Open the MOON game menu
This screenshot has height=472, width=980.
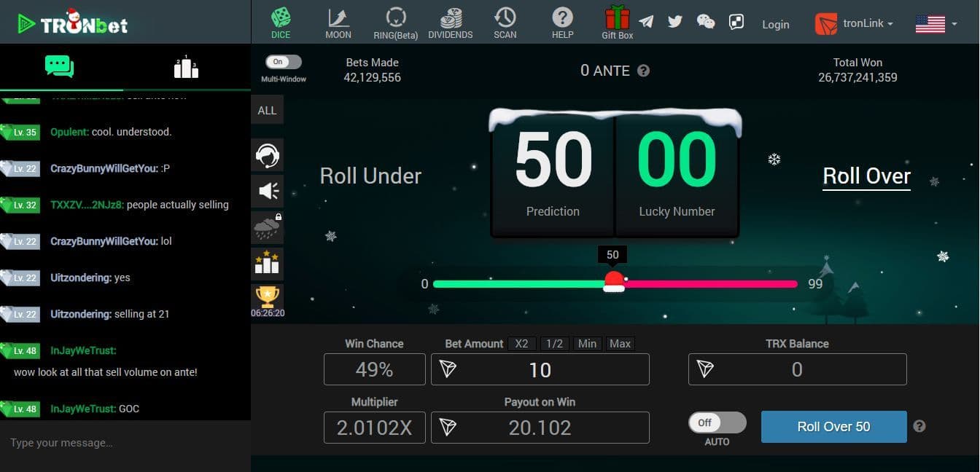338,23
